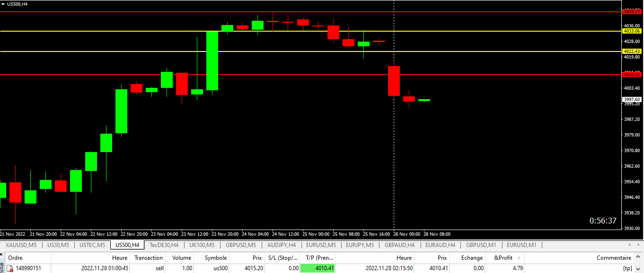Click the close time 2022.11.28 02:15:50
Screen dimensions: 644x273
coord(389,268)
